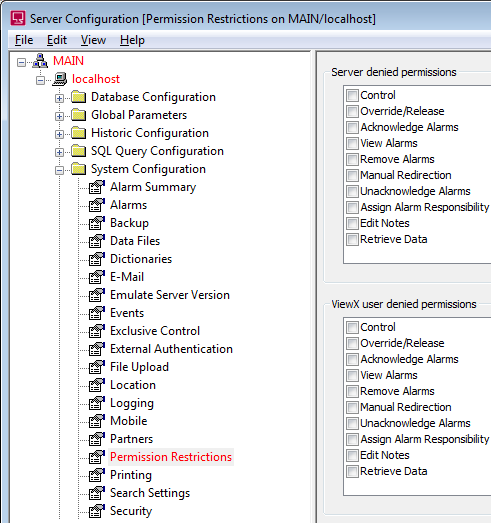Click the Backup settings icon
This screenshot has height=523, width=491.
97,223
